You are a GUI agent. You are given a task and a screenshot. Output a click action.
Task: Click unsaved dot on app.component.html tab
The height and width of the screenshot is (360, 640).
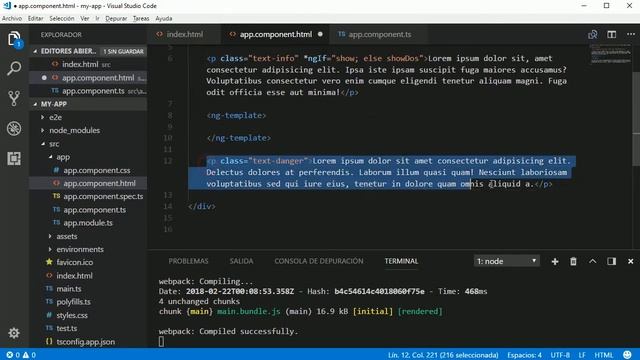[x=320, y=34]
